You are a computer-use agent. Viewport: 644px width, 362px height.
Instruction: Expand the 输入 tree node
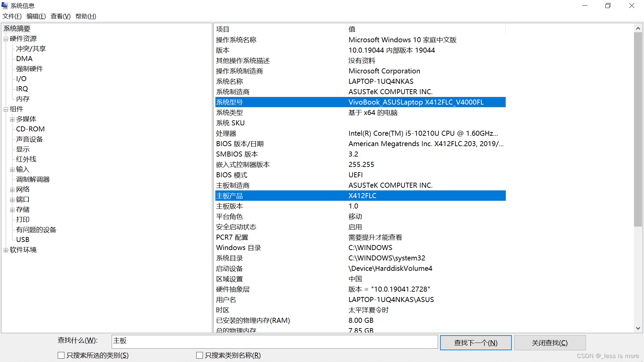click(x=12, y=170)
